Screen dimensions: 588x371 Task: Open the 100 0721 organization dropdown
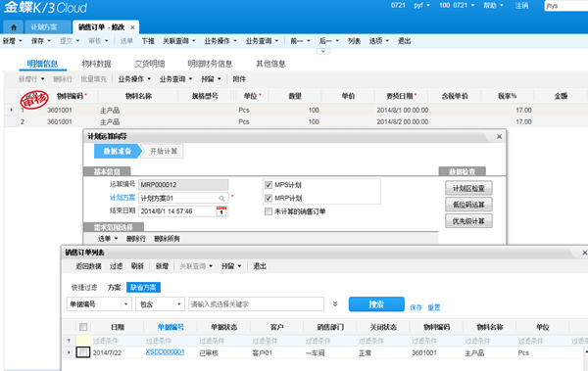(x=457, y=5)
